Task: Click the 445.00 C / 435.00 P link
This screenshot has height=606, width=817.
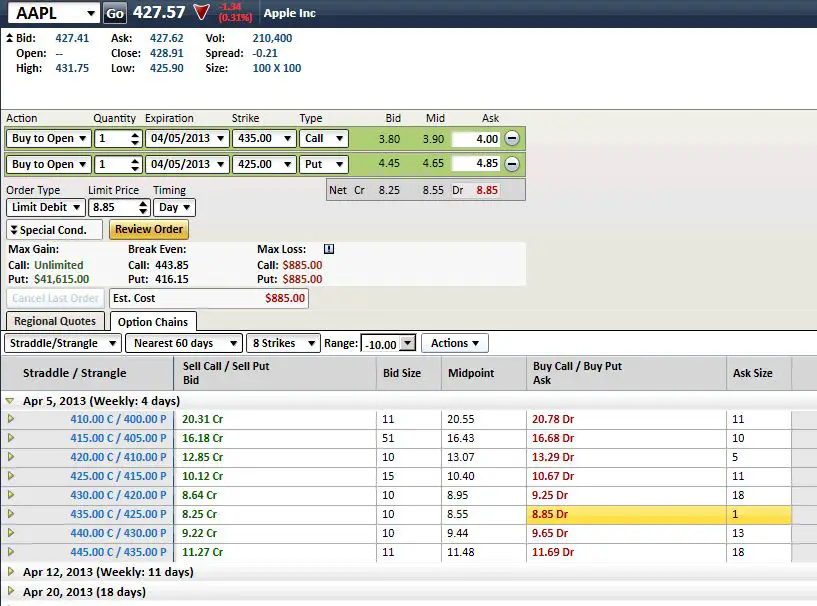Action: pos(118,552)
